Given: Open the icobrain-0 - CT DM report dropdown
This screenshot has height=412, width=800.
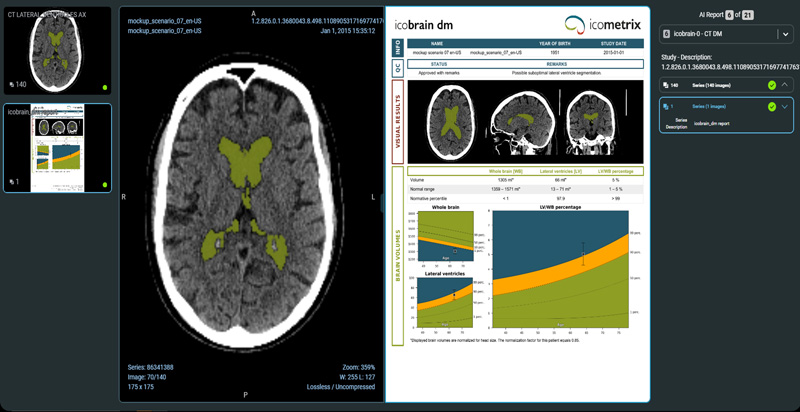Looking at the screenshot, I should coord(726,34).
